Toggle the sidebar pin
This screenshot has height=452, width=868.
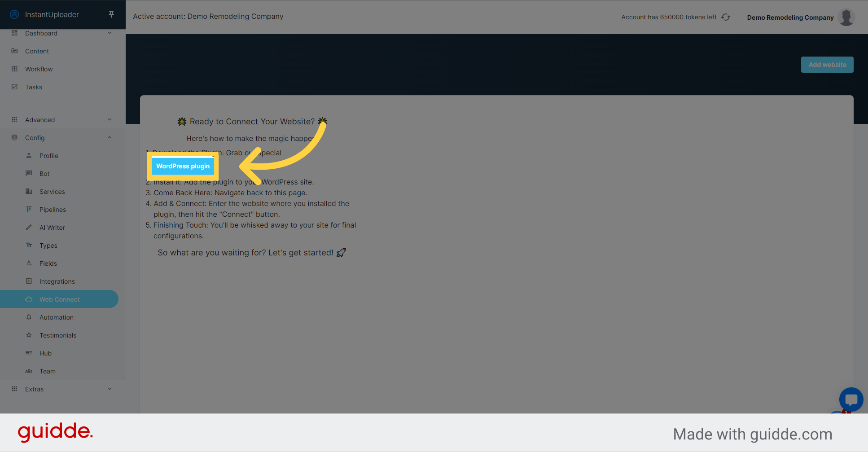111,14
